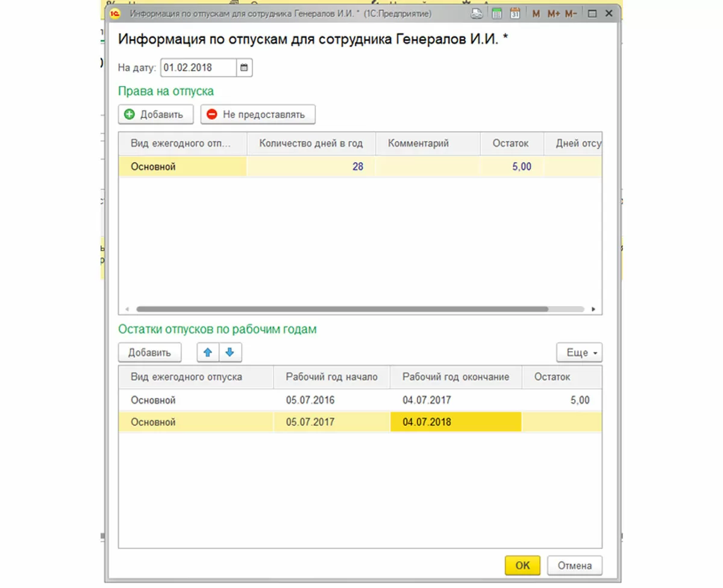This screenshot has width=723, height=588.
Task: Open the Еще dropdown menu
Action: coord(580,353)
